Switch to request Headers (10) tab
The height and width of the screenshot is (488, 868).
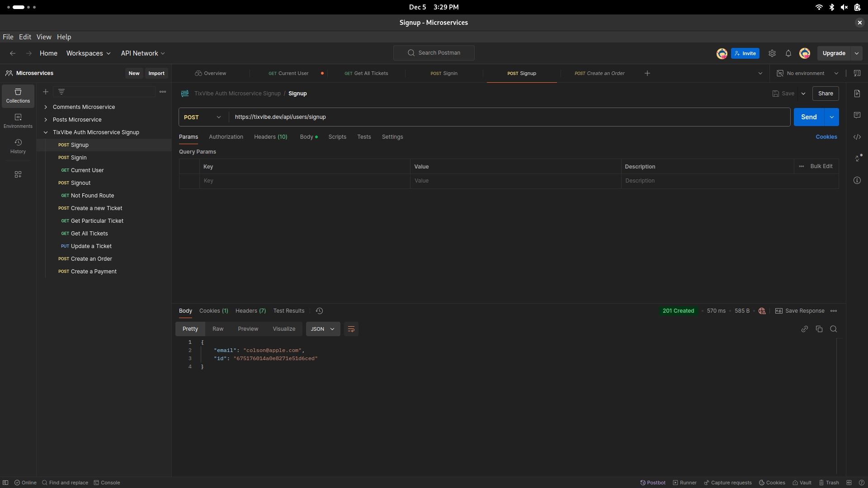(270, 137)
